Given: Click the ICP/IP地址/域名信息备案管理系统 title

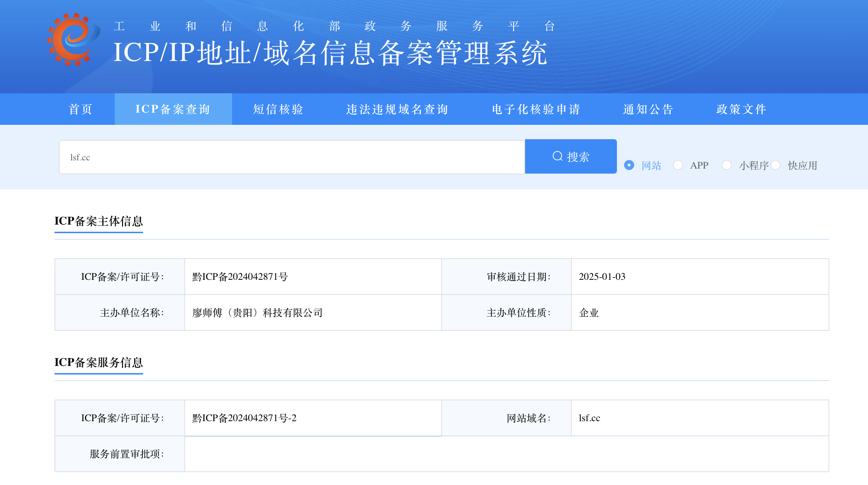Looking at the screenshot, I should [330, 53].
